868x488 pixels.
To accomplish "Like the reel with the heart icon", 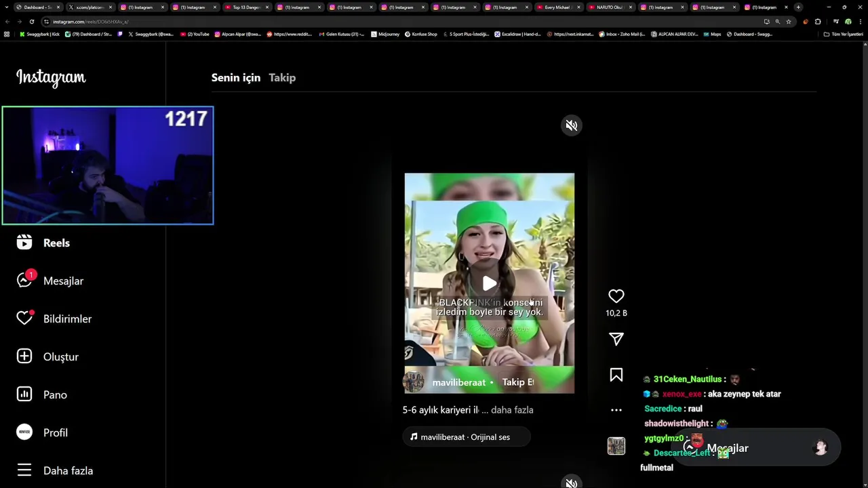I will click(x=616, y=296).
